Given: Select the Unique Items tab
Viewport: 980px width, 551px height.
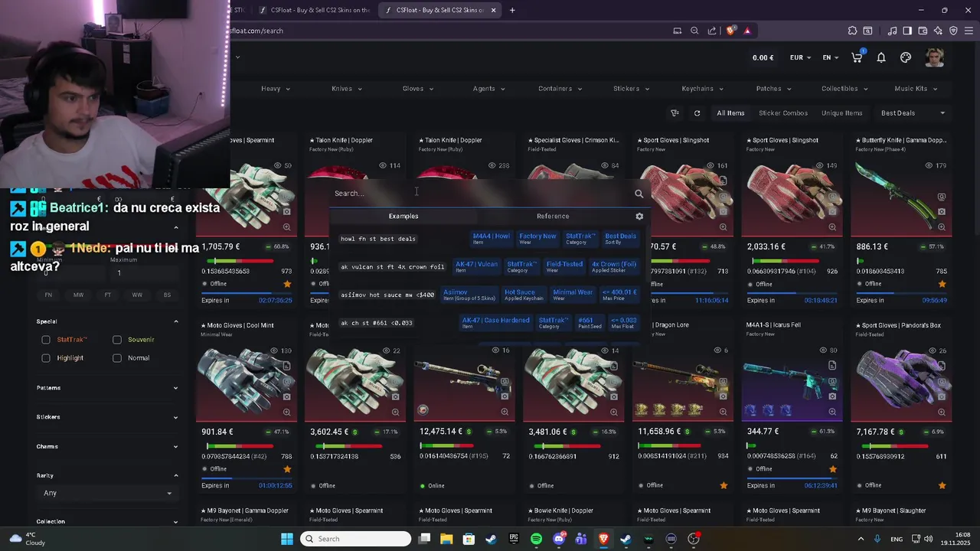Looking at the screenshot, I should [x=842, y=113].
